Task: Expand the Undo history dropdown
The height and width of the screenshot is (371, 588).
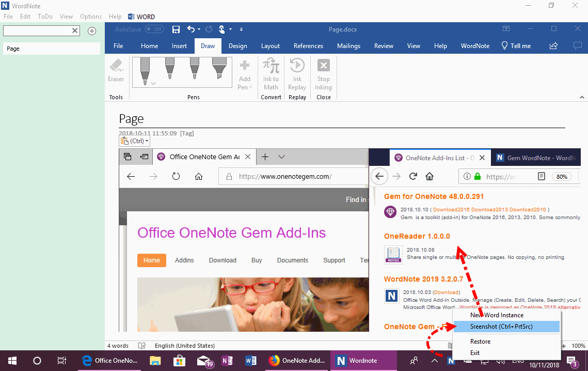Action: click(x=199, y=29)
